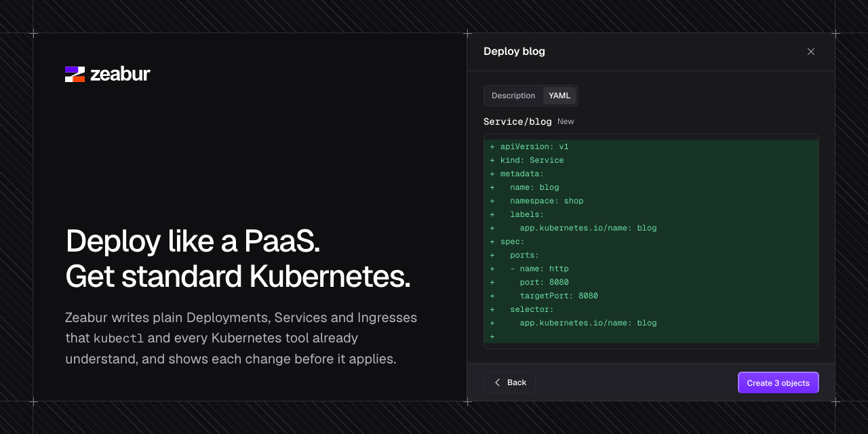
Task: Click the 'metadata:' line
Action: tap(651, 174)
